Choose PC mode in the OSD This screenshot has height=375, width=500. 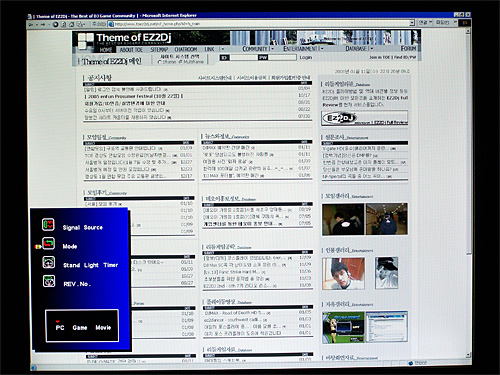tap(60, 328)
